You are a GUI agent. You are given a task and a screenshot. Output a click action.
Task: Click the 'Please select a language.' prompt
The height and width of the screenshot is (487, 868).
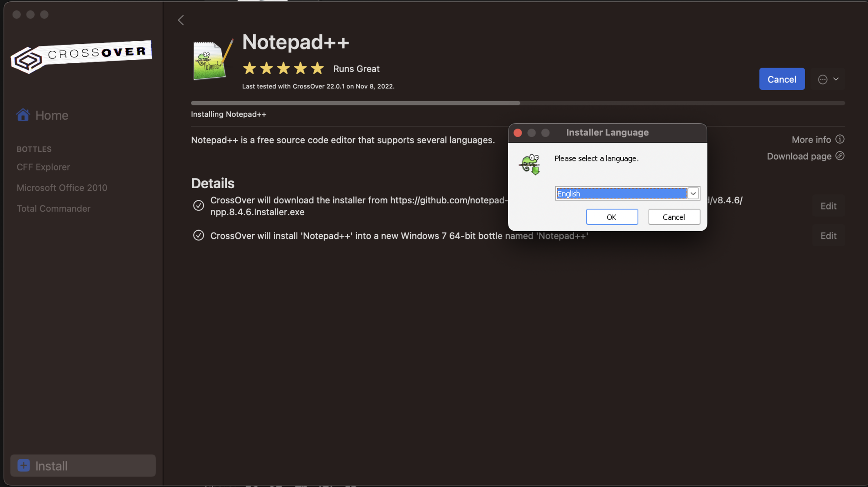pos(596,159)
